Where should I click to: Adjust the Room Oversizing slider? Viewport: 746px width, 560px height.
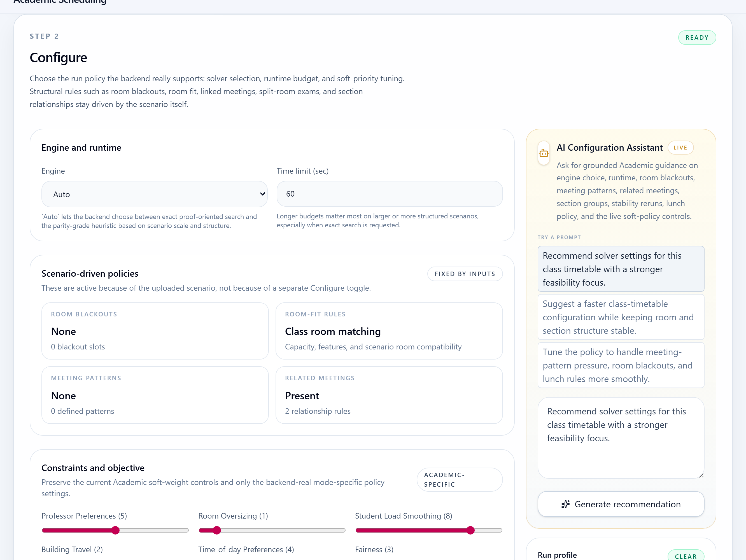(272, 530)
